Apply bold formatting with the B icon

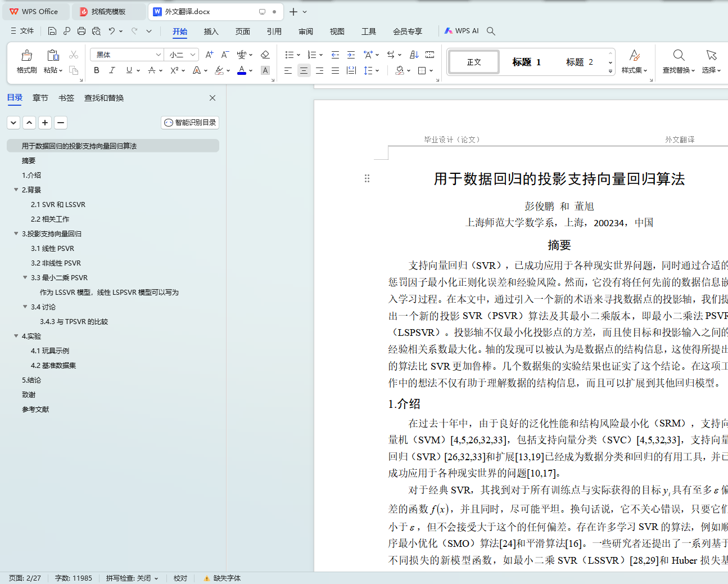(97, 70)
